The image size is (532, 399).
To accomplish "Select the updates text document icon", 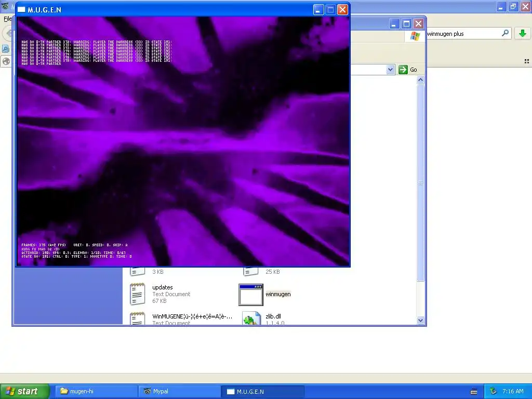I will click(x=137, y=294).
